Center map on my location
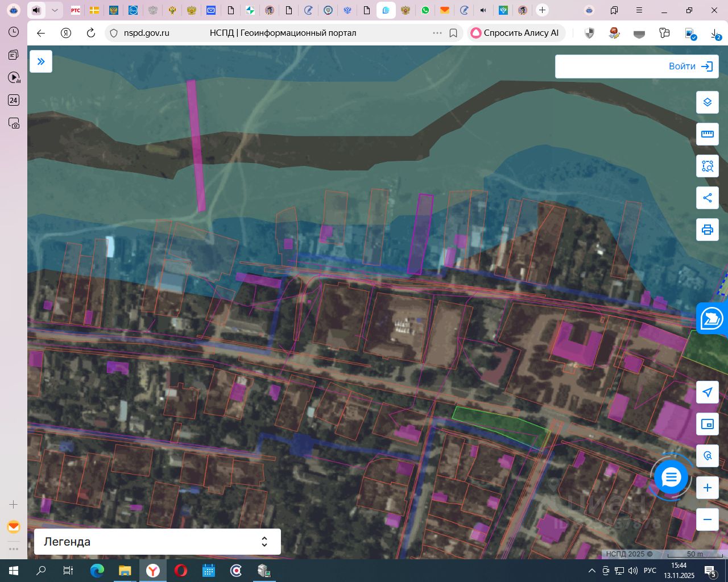728x582 pixels. pyautogui.click(x=708, y=392)
